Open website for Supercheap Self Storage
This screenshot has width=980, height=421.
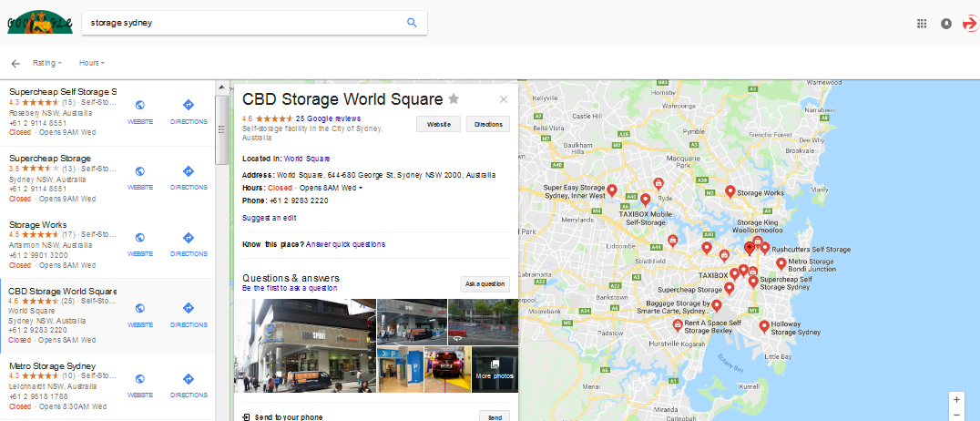(140, 112)
